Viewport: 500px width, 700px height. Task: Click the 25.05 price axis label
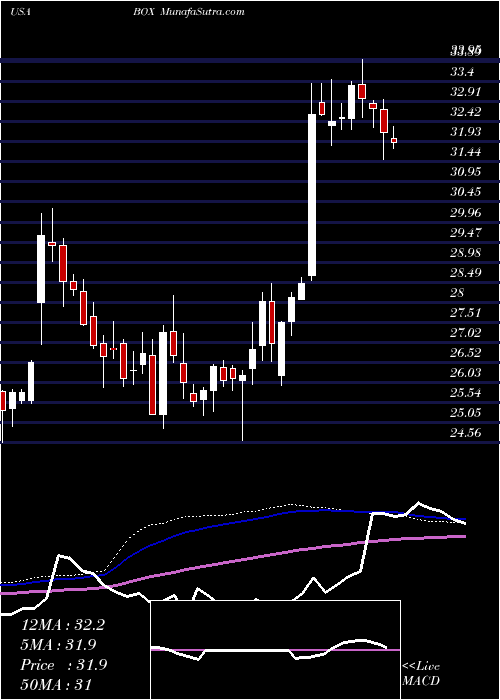point(466,413)
